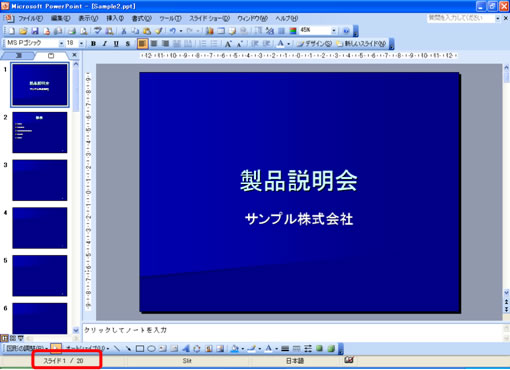Open the AutoShapes dropdown menu
The height and width of the screenshot is (370, 510).
coord(87,349)
